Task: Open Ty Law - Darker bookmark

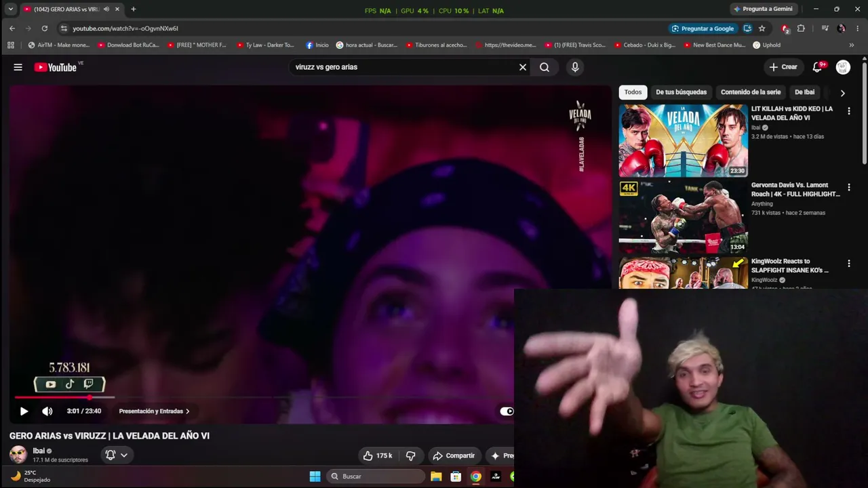Action: coord(266,45)
